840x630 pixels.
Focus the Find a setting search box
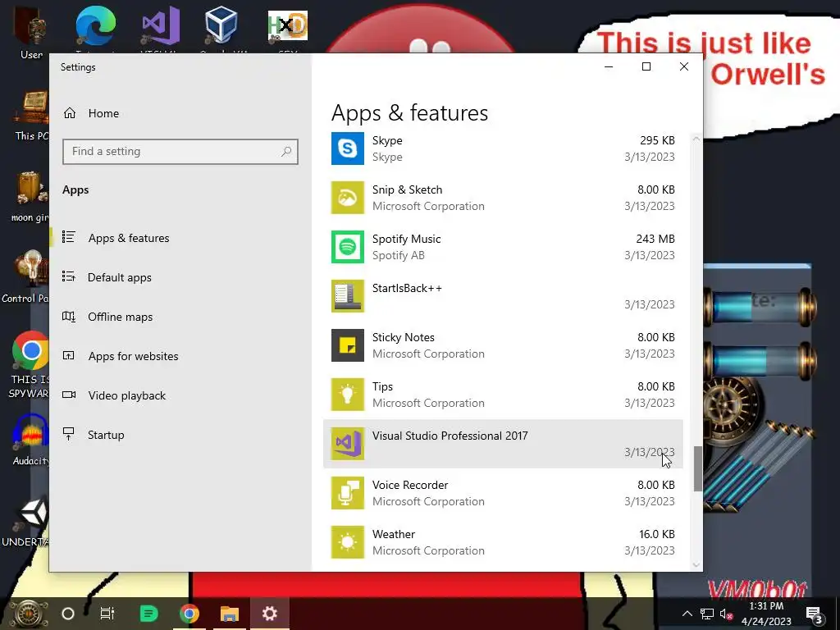(x=180, y=152)
